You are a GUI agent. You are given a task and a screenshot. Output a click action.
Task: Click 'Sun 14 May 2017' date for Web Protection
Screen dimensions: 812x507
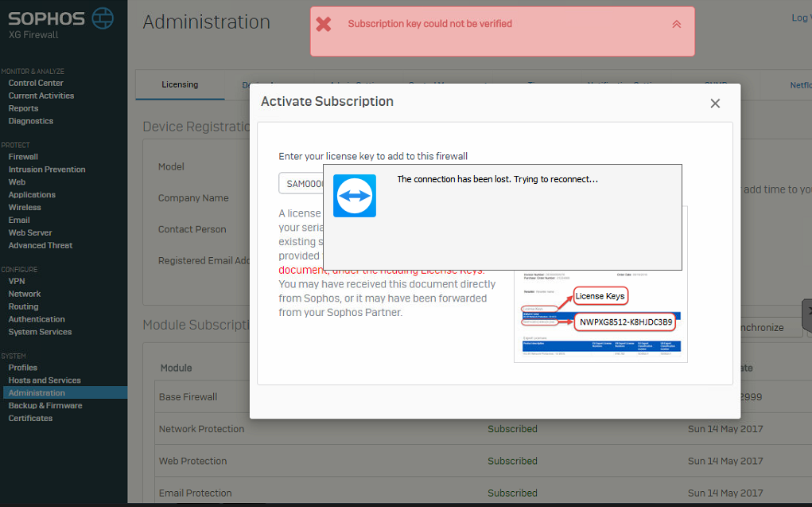pos(725,461)
